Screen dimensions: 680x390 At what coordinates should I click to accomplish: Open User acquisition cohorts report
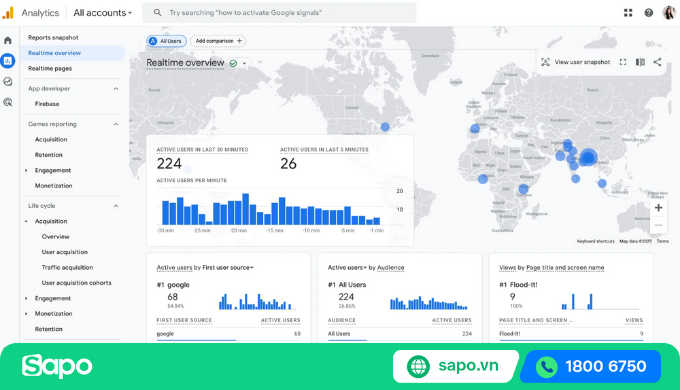click(76, 283)
